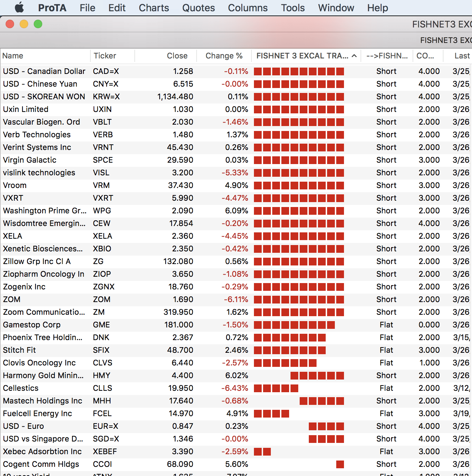Click the red bar indicator for Cellestics
The height and width of the screenshot is (476, 472).
tap(276, 388)
